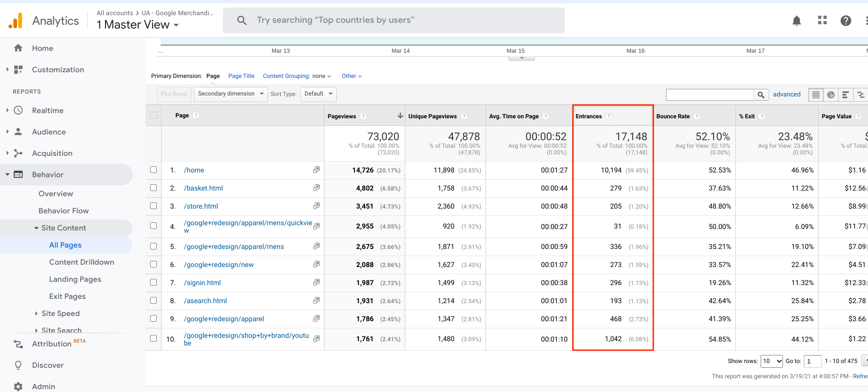Check the /basket.html row checkbox
Screen dimensions: 868x392
(x=153, y=188)
